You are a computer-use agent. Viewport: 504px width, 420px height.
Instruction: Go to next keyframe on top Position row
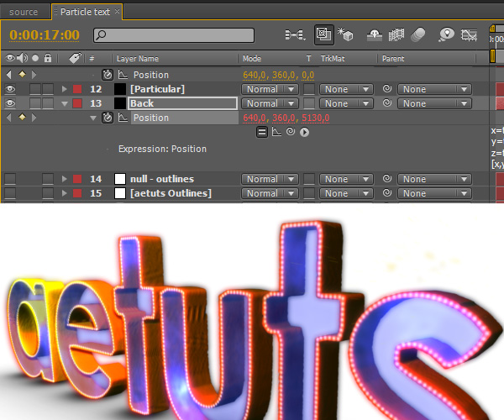34,75
